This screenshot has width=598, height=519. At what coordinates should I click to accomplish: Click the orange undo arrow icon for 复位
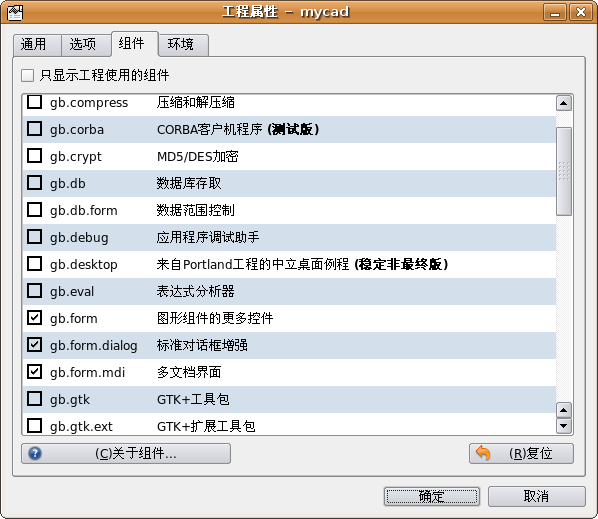coord(483,453)
